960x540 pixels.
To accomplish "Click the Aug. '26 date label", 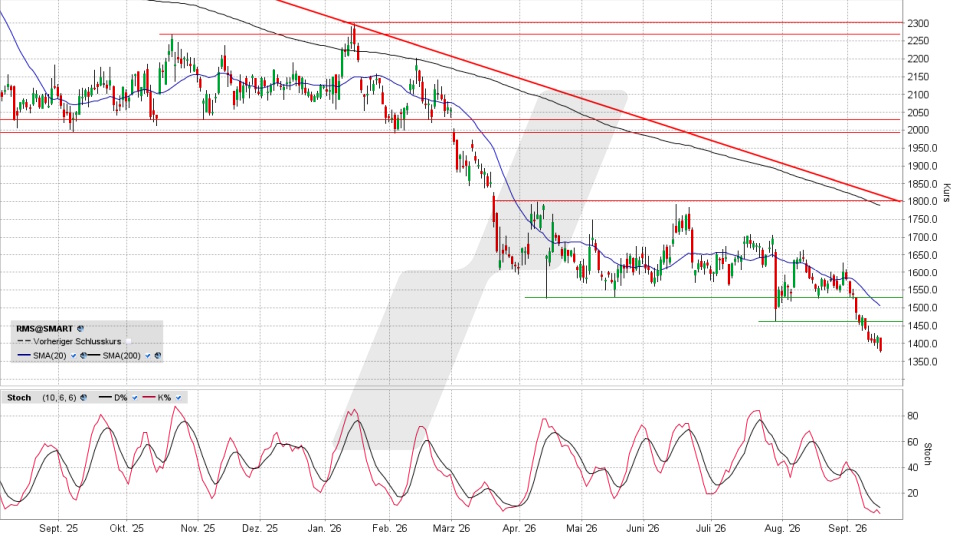I will coord(782,528).
